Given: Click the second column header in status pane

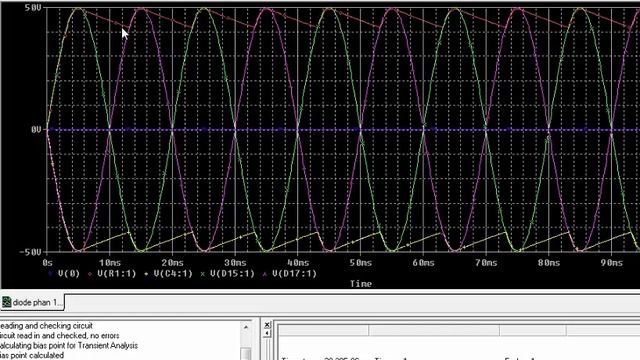Looking at the screenshot, I should coord(434,330).
